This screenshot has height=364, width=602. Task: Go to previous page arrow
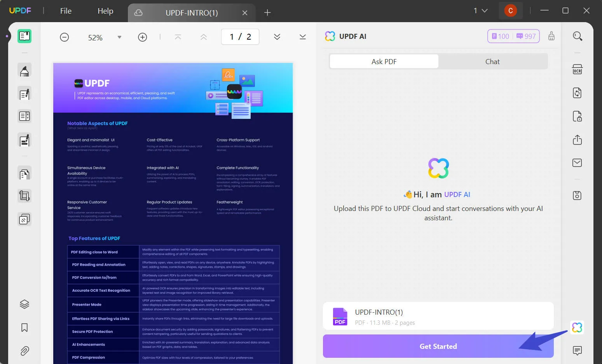click(204, 37)
